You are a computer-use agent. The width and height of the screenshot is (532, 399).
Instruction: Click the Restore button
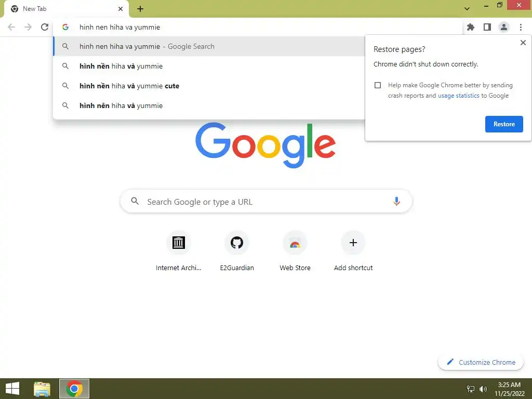tap(504, 124)
